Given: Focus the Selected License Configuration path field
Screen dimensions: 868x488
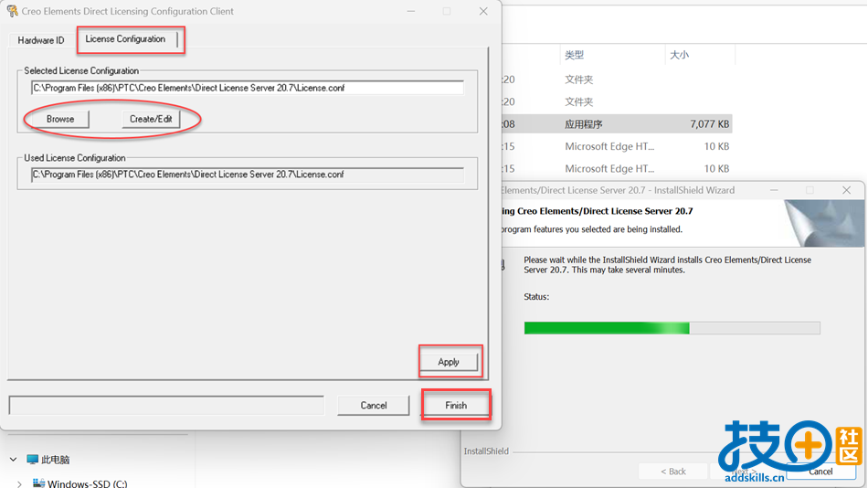Looking at the screenshot, I should pos(248,88).
